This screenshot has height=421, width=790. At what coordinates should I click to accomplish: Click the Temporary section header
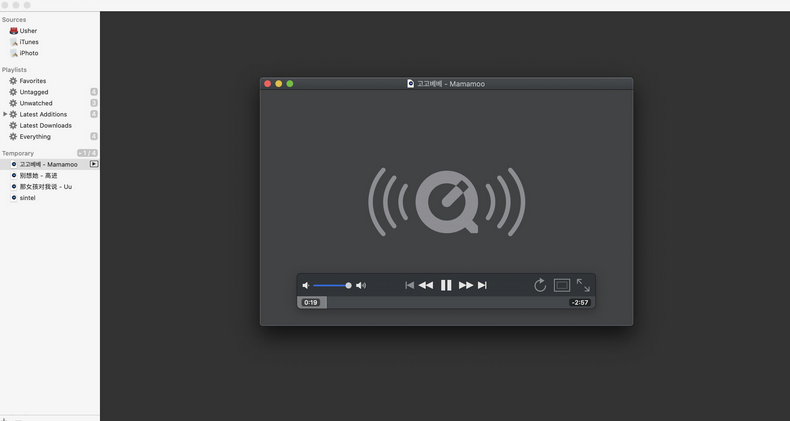click(x=18, y=153)
